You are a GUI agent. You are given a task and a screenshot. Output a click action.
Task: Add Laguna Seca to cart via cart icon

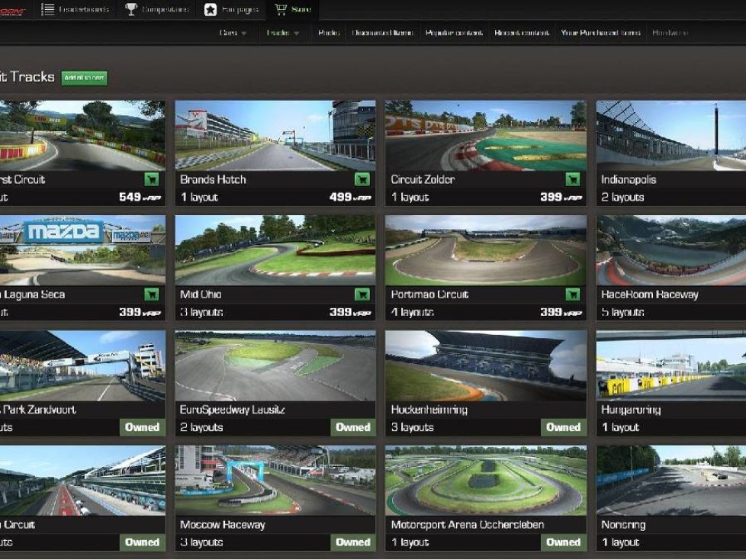pyautogui.click(x=152, y=294)
